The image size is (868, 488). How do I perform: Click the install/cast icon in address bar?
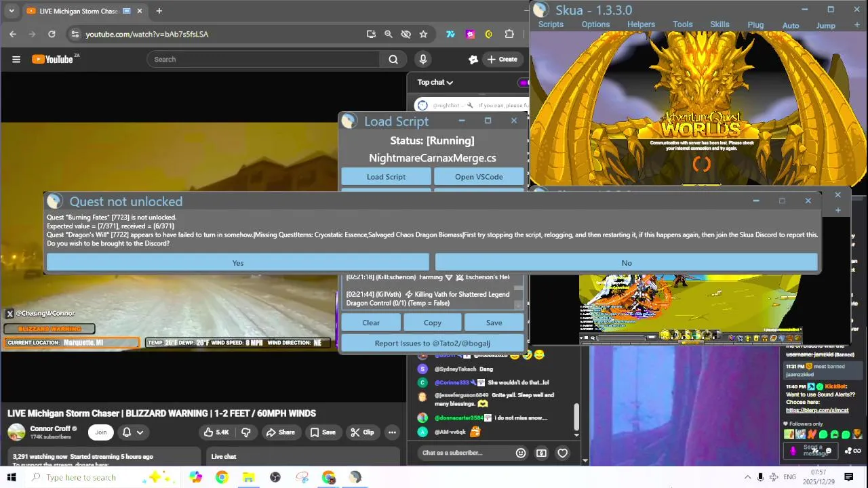(x=371, y=34)
